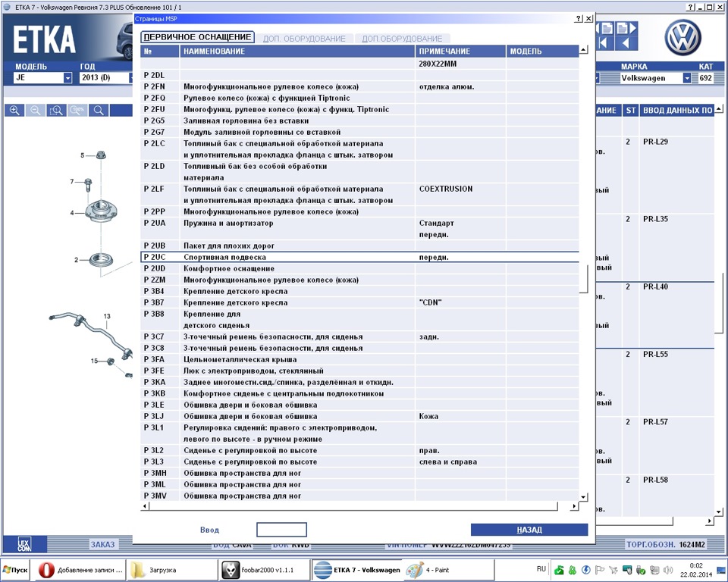Viewport: 728px width, 582px height.
Task: Open the dialog help question-mark button
Action: pos(578,18)
